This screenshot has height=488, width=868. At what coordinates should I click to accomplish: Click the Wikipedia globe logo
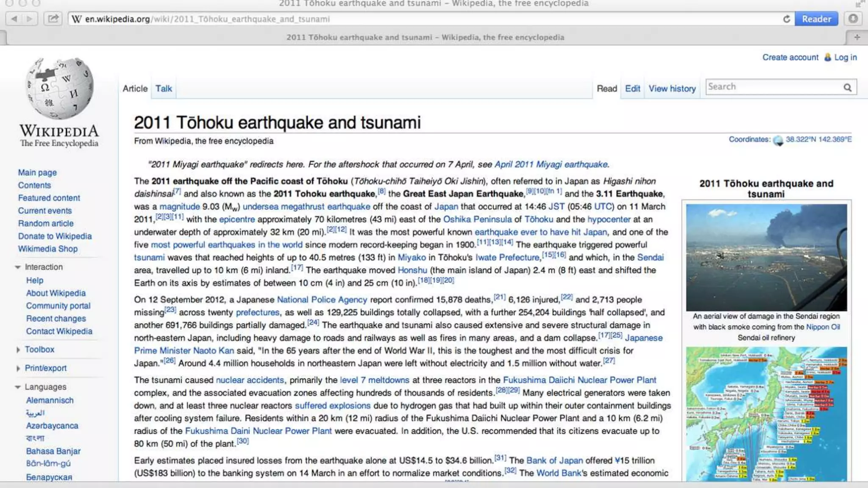59,88
